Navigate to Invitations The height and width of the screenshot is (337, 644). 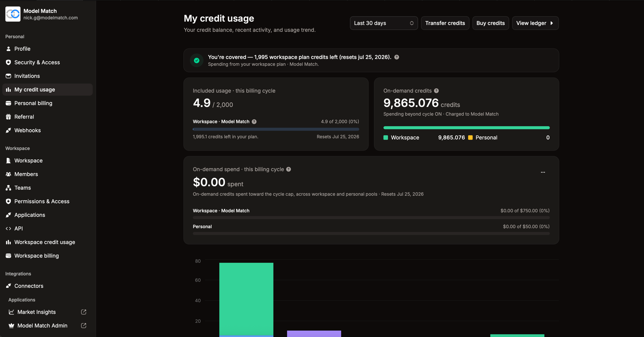click(x=48, y=76)
